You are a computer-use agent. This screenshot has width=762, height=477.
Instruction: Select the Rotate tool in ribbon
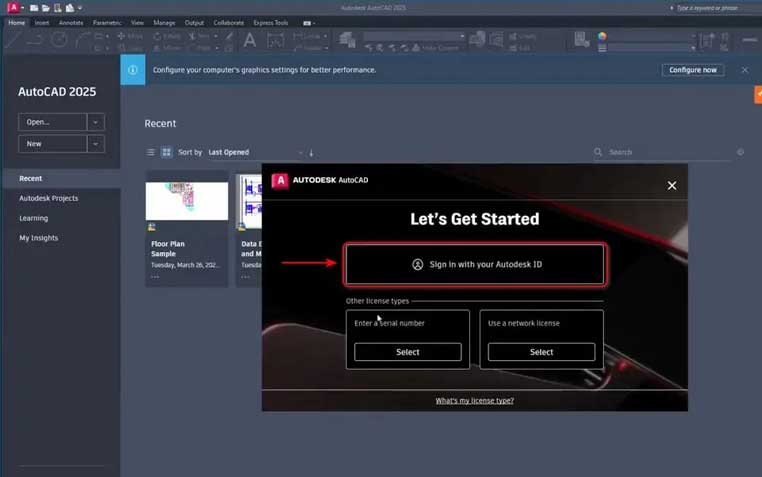coord(167,36)
